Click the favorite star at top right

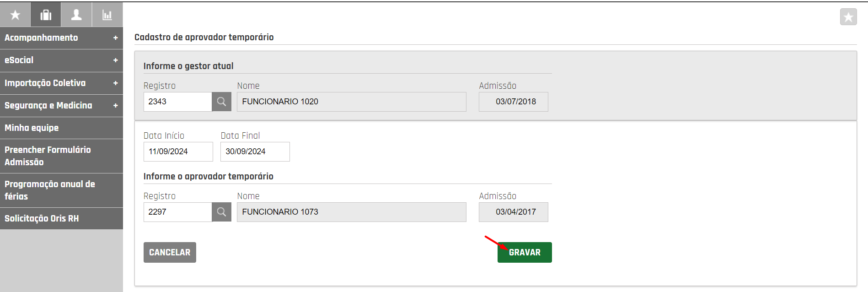[x=848, y=17]
